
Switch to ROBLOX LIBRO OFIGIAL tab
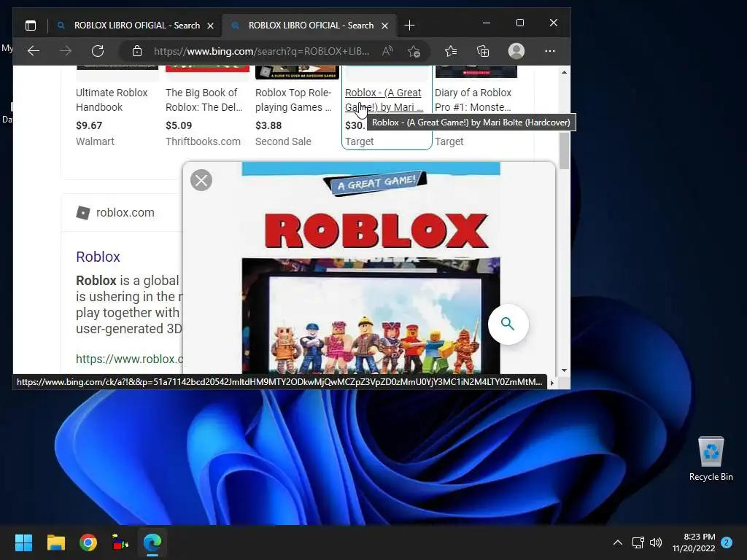click(x=136, y=26)
